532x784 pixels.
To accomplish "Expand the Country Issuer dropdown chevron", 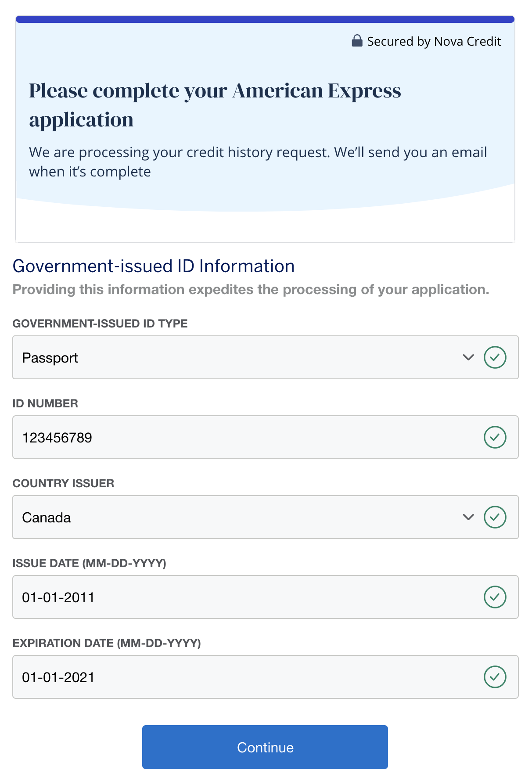I will pos(468,517).
